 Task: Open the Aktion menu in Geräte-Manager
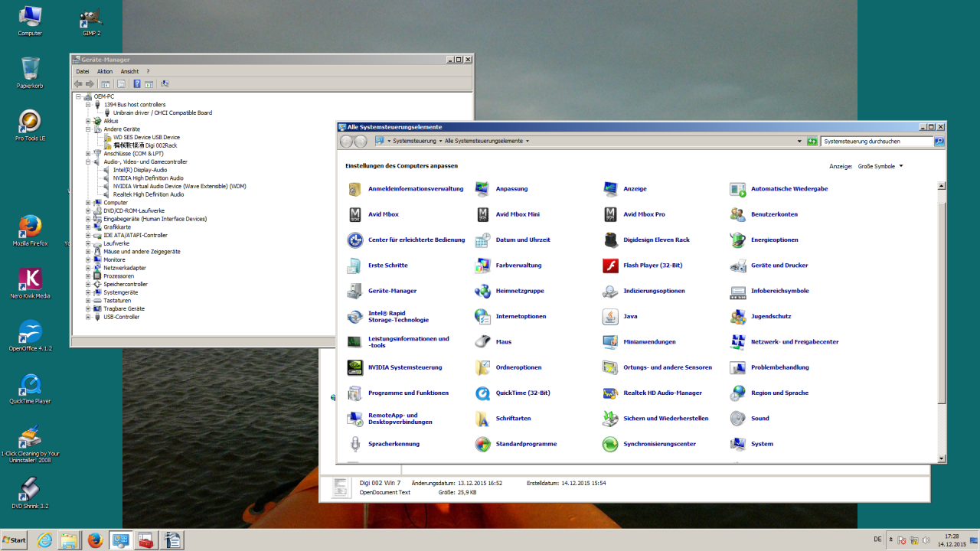(x=105, y=71)
